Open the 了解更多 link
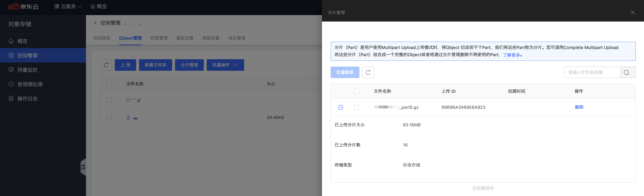Screen dimensions: 644x196 [511, 55]
